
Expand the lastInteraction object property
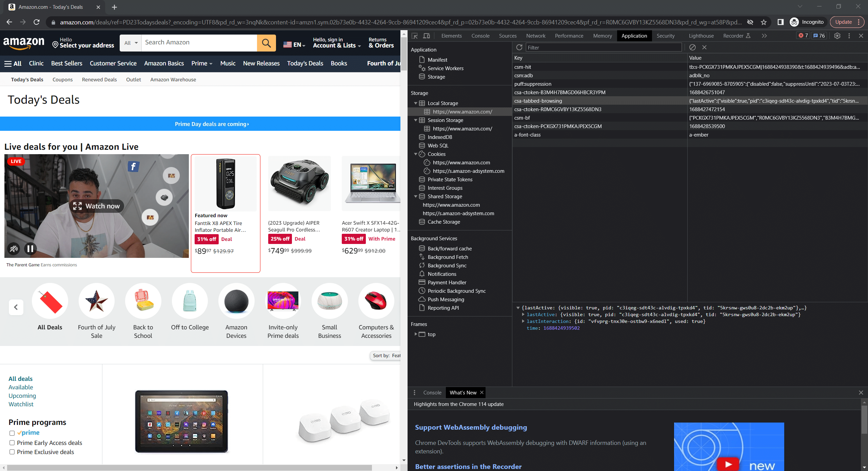(x=523, y=321)
